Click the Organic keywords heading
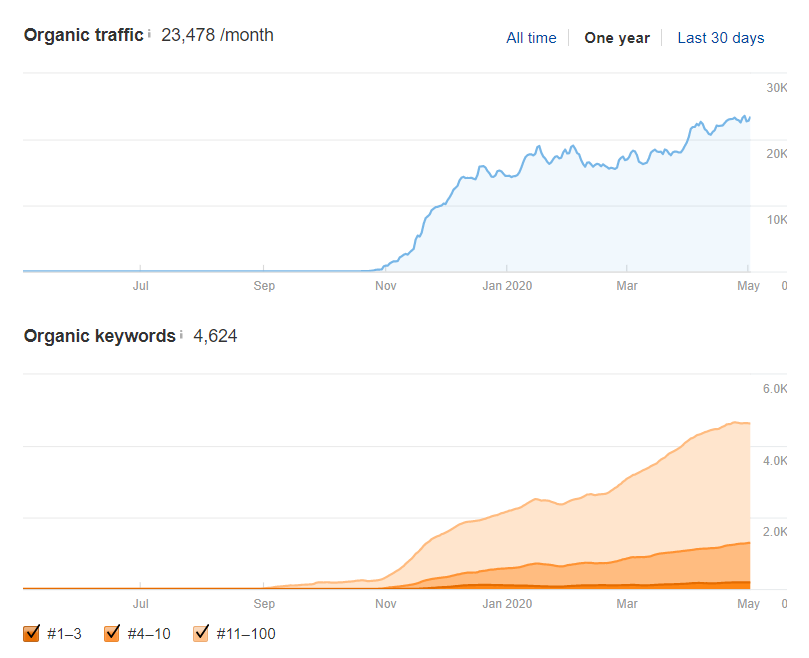The height and width of the screenshot is (658, 809). point(100,336)
